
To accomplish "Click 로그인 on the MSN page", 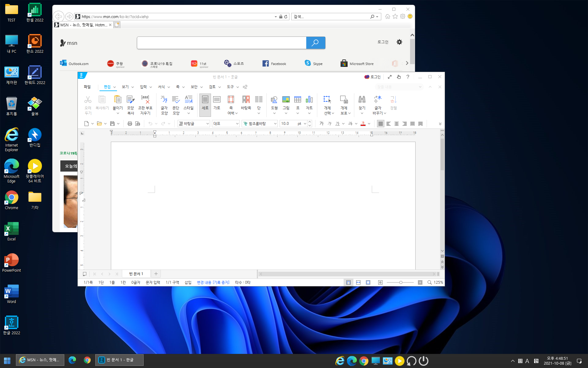I will coord(383,42).
